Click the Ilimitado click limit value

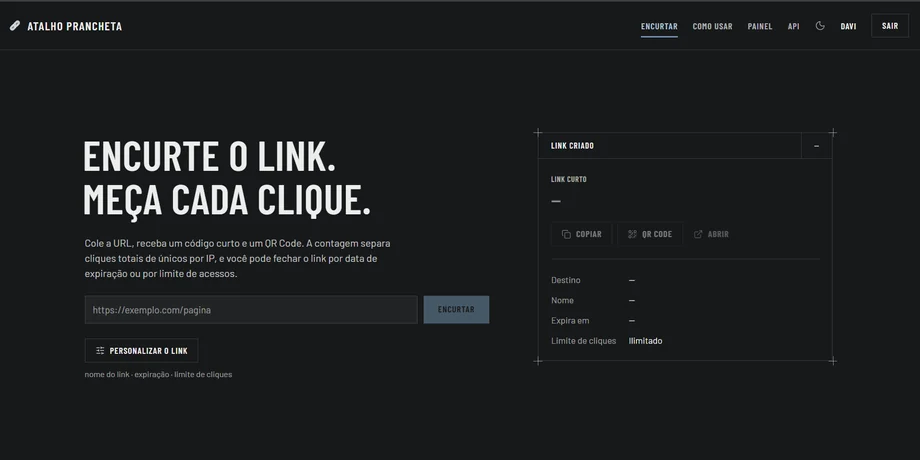pyautogui.click(x=645, y=341)
